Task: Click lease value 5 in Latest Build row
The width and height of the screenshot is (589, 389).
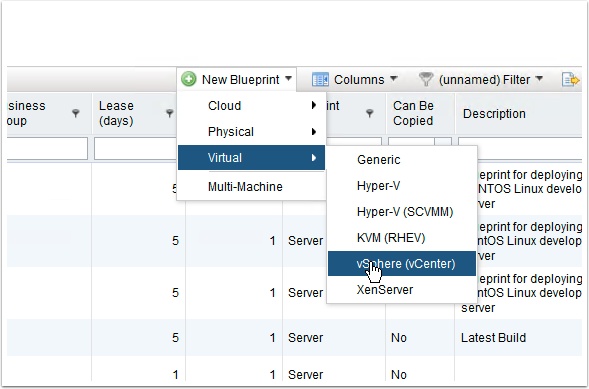Action: point(175,338)
